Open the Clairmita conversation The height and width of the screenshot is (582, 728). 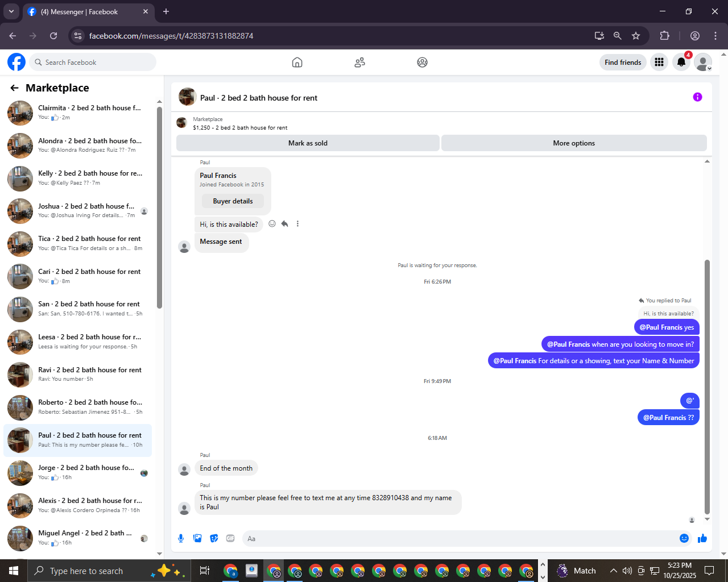(x=77, y=113)
